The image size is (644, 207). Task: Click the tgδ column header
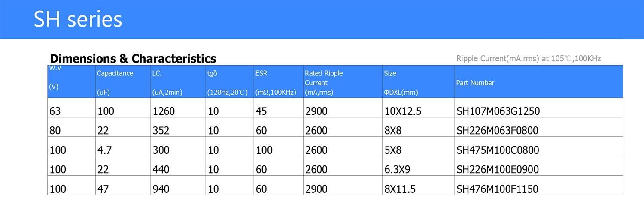(212, 74)
